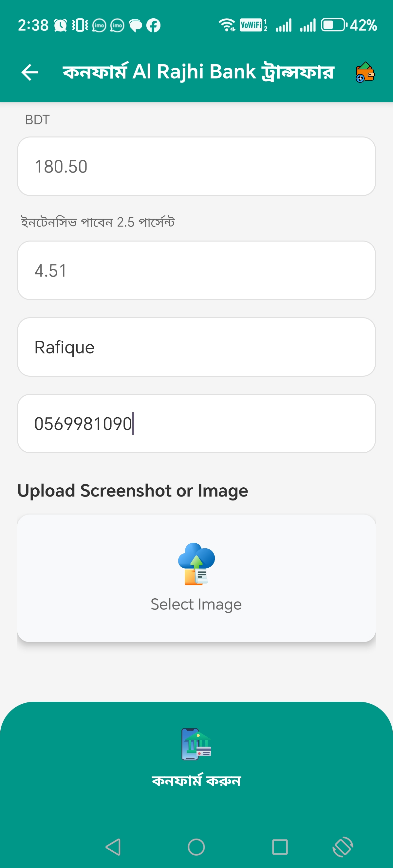Viewport: 393px width, 868px height.
Task: Tap the alarm clock status icon
Action: [x=61, y=26]
